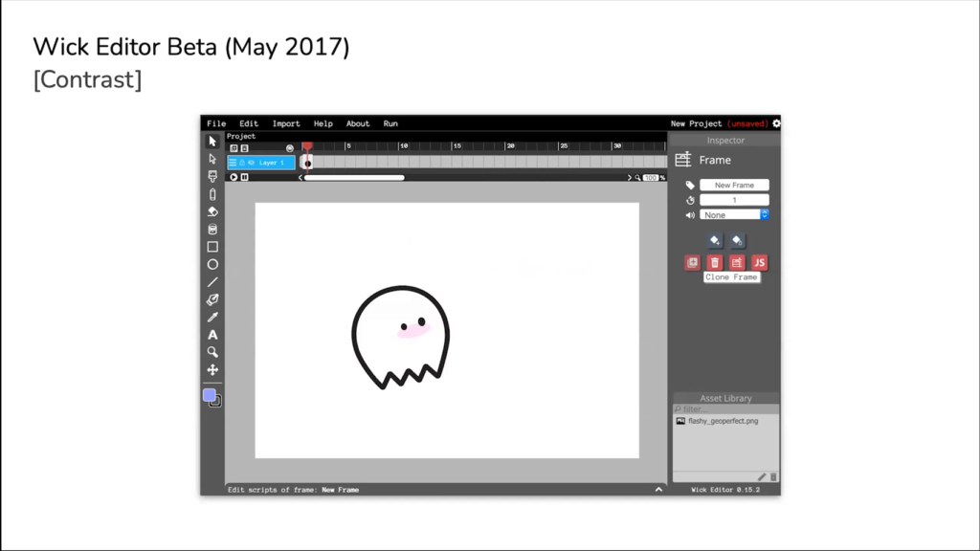Click the Inspector panel header
This screenshot has width=980, height=551.
[725, 141]
